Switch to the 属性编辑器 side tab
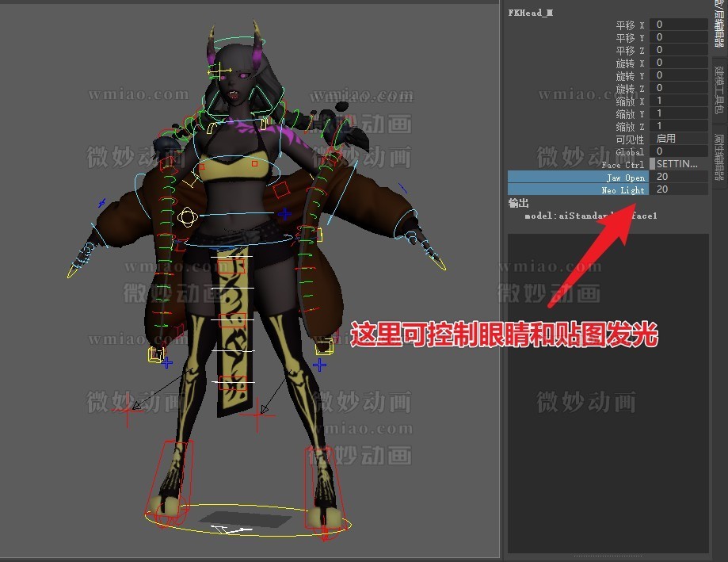The width and height of the screenshot is (728, 562). pos(719,155)
